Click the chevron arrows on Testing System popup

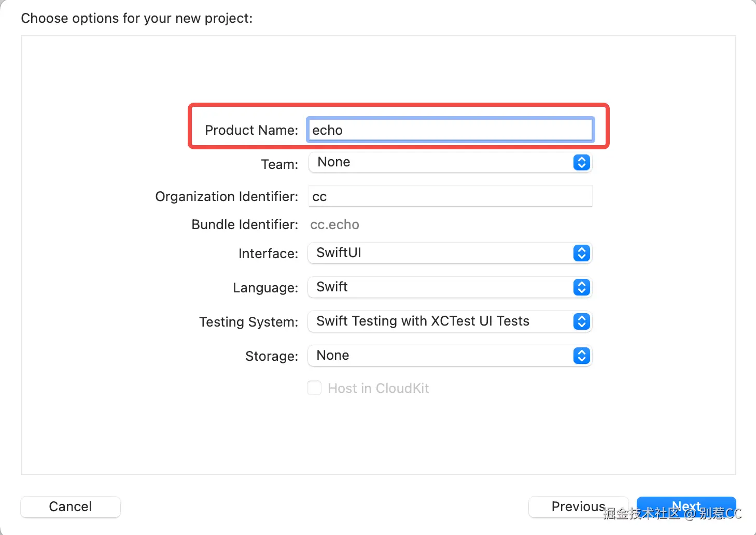581,321
